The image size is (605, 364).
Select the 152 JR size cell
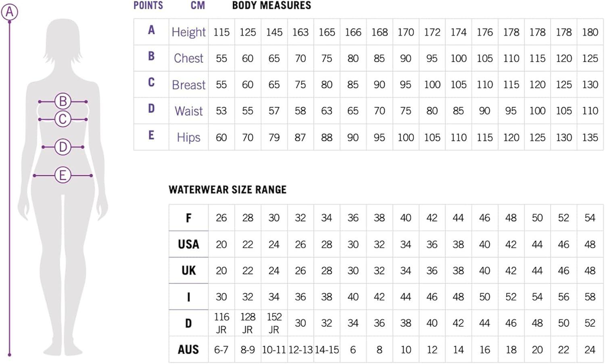pyautogui.click(x=274, y=323)
